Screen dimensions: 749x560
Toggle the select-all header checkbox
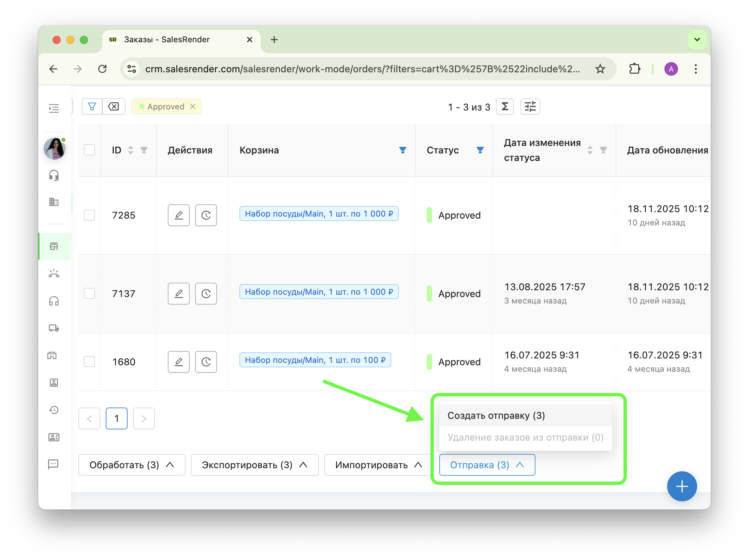click(x=89, y=150)
